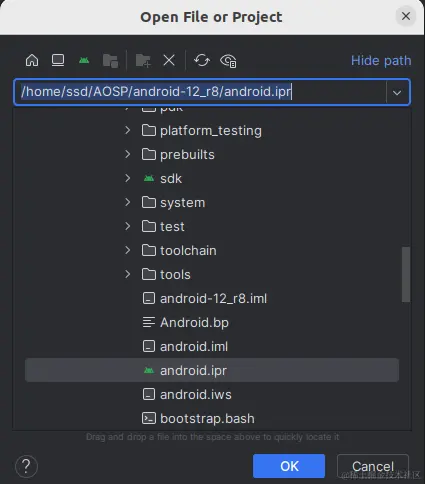Screen dimensions: 425x484
Task: Open the path history dropdown arrow
Action: pos(397,92)
